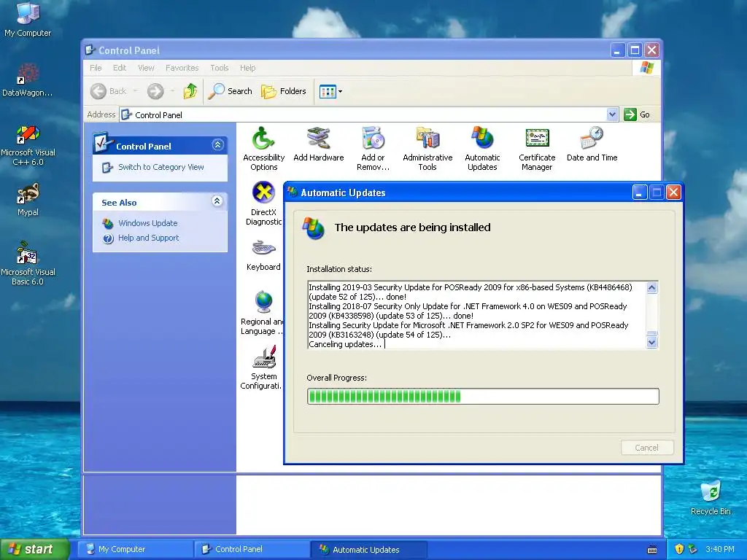
Task: Click installation status scroll down arrow
Action: 651,343
